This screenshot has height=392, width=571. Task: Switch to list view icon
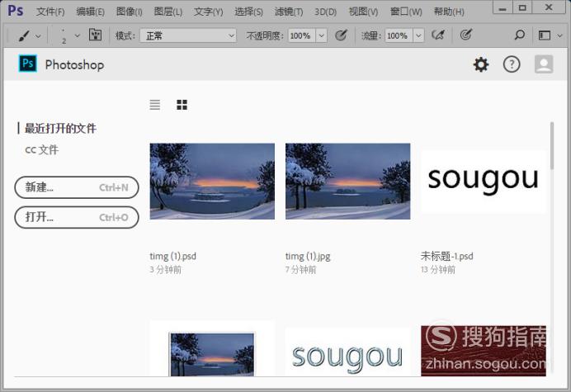(x=155, y=105)
